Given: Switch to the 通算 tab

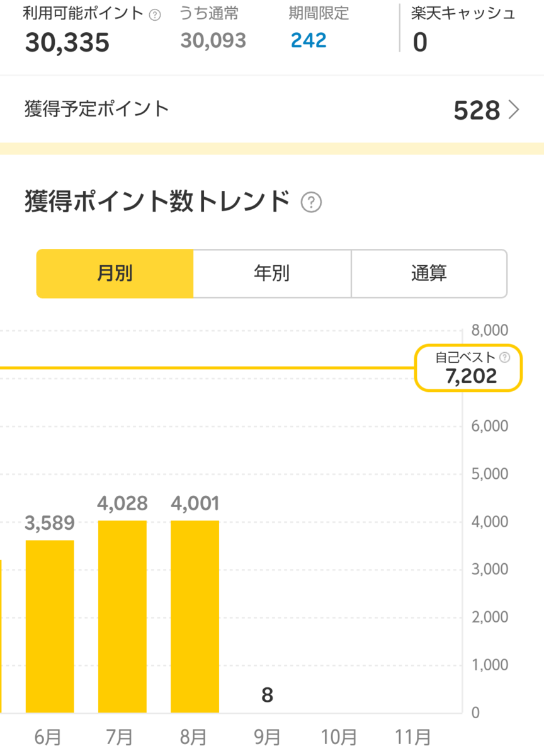Looking at the screenshot, I should (429, 273).
